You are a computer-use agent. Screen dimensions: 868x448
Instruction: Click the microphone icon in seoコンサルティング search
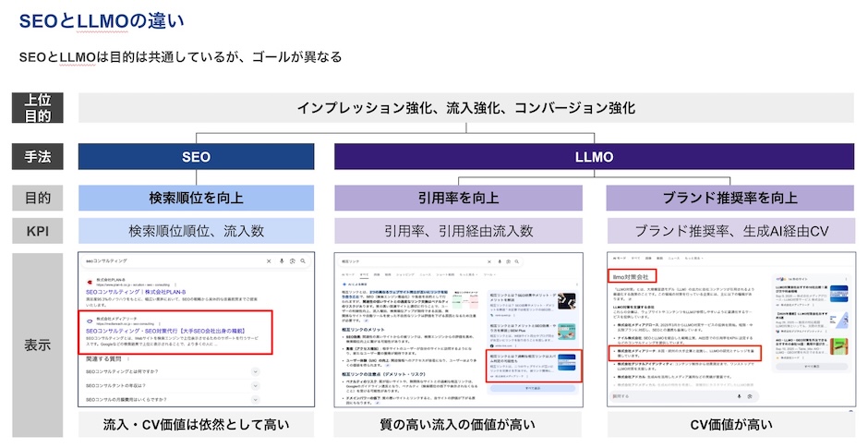[x=282, y=260]
